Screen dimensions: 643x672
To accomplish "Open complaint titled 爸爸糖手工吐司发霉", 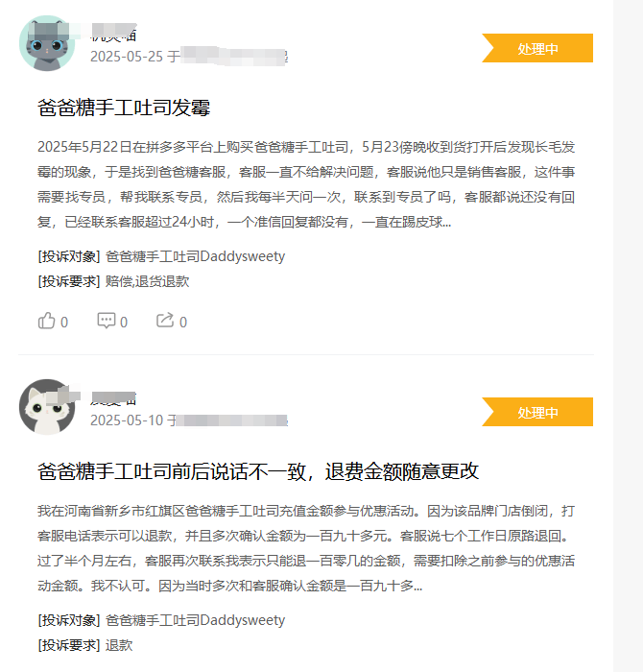I will click(124, 108).
